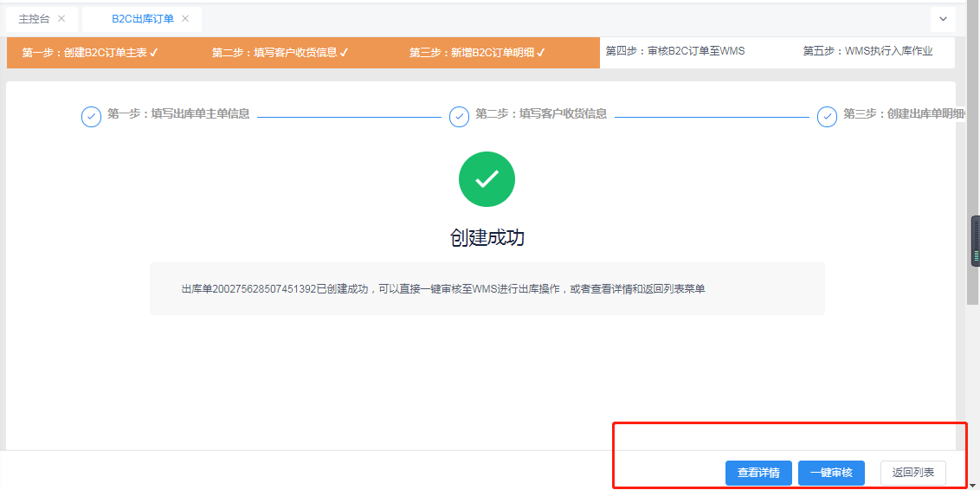Click the 第一步：填写出库单主单信息 label

pyautogui.click(x=178, y=114)
